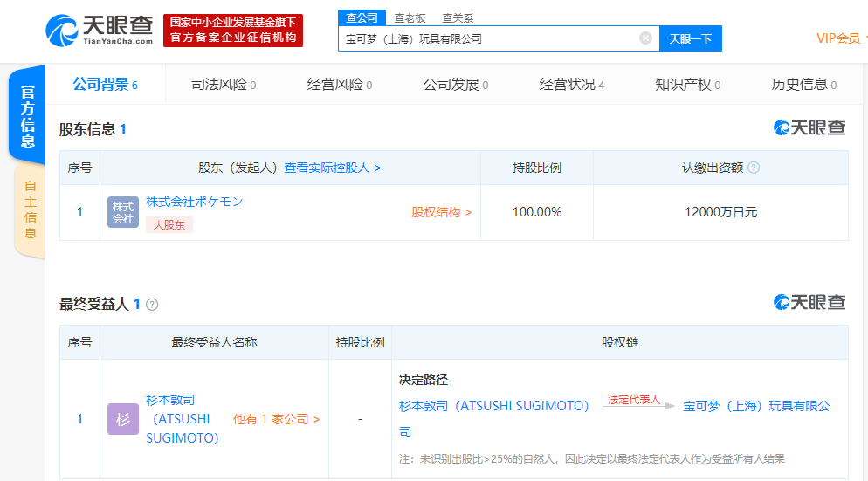Viewport: 868px width, 481px height.
Task: Click the red 国家中小企业发展基金 banner
Action: (233, 31)
